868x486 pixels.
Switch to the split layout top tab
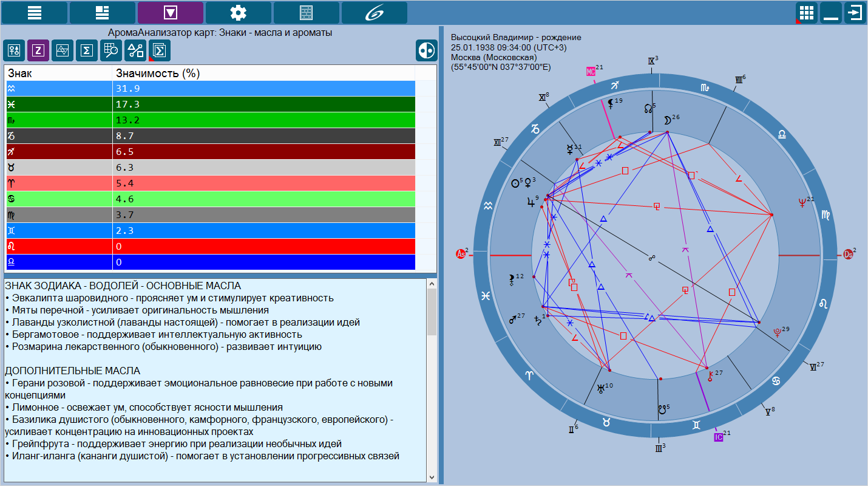pos(103,13)
